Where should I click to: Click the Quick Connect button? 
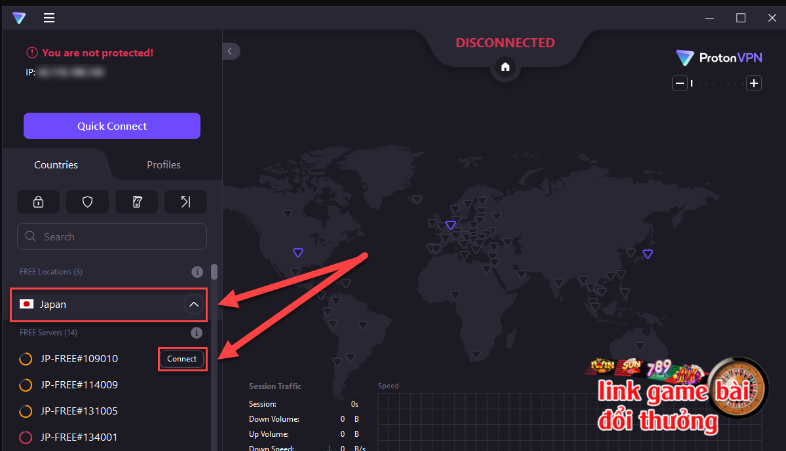pyautogui.click(x=112, y=126)
